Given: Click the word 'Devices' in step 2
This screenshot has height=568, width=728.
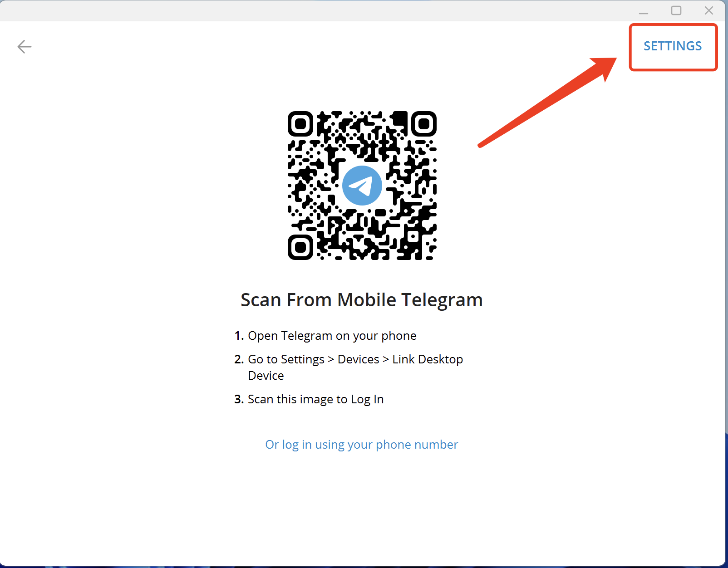Looking at the screenshot, I should coord(358,359).
